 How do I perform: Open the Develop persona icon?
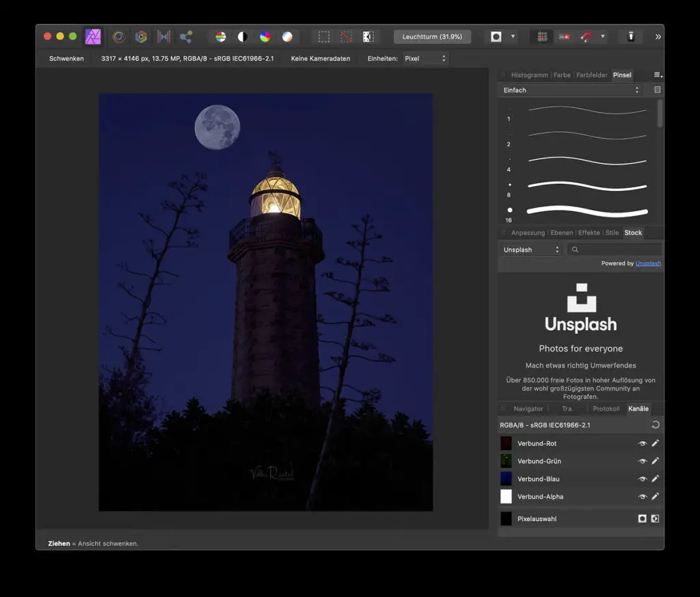click(141, 37)
